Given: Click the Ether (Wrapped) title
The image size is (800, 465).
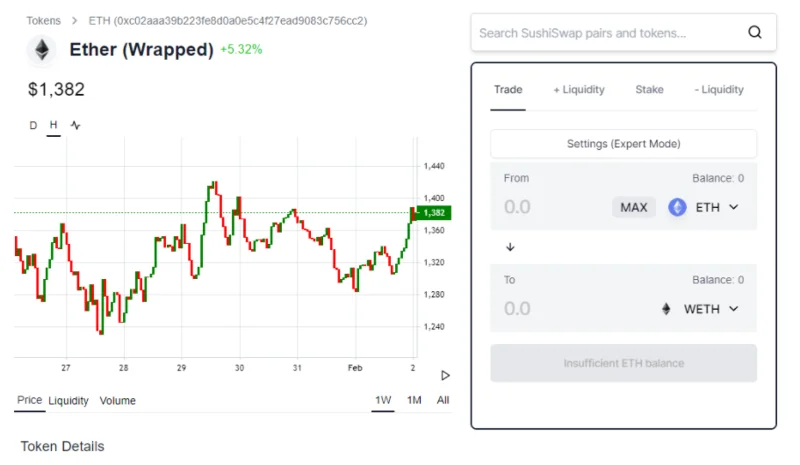Looking at the screenshot, I should coord(141,50).
